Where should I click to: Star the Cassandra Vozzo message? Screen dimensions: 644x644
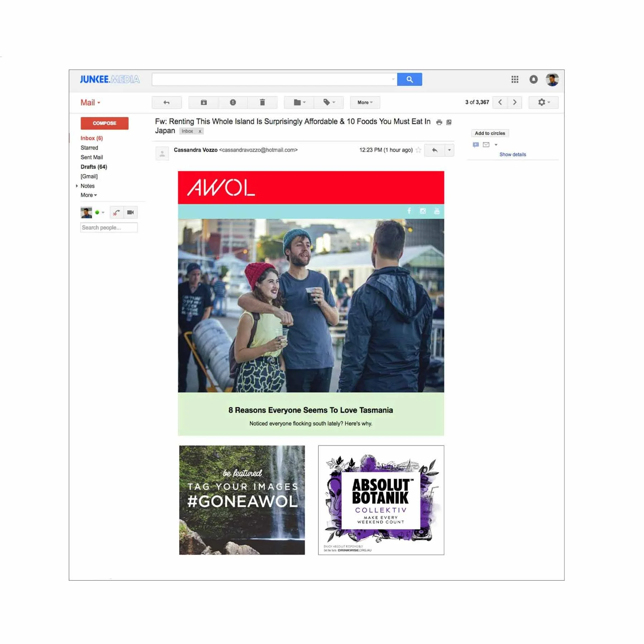coord(418,150)
